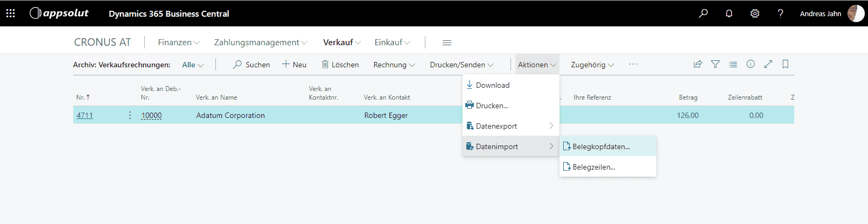868x224 pixels.
Task: Expand the page with the arrows icon
Action: pos(768,64)
